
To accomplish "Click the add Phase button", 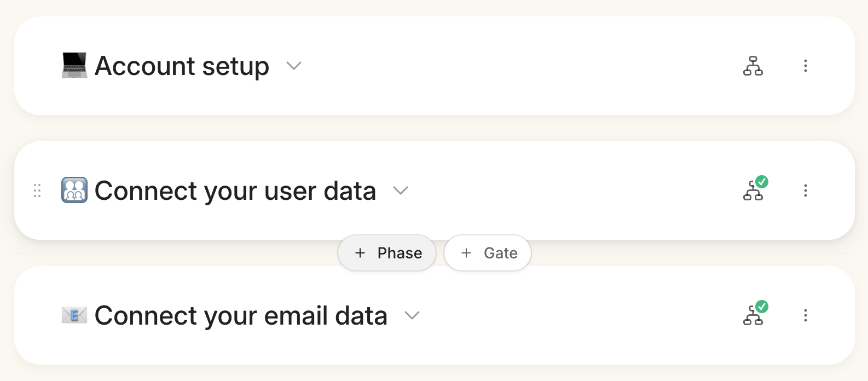I will (387, 253).
